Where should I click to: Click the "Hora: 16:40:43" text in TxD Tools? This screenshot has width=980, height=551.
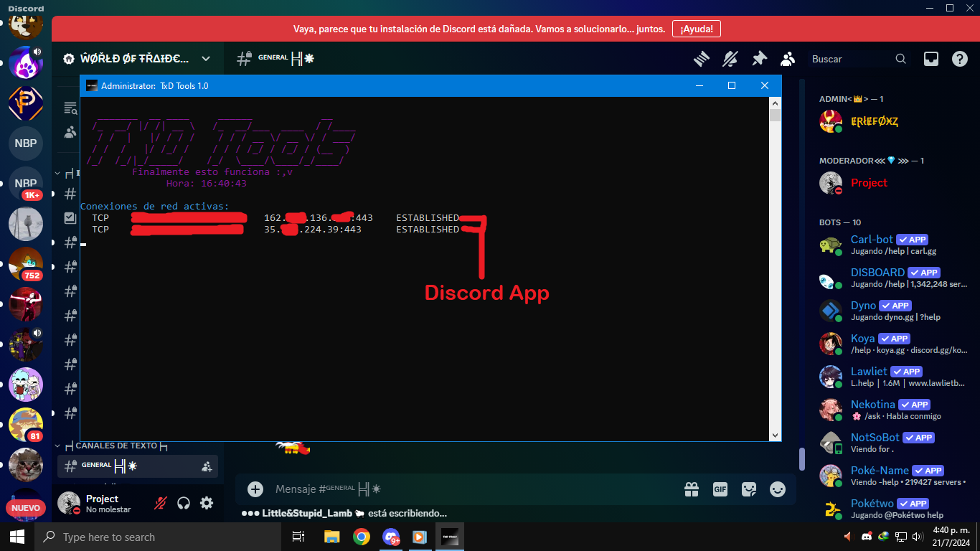[x=207, y=184]
